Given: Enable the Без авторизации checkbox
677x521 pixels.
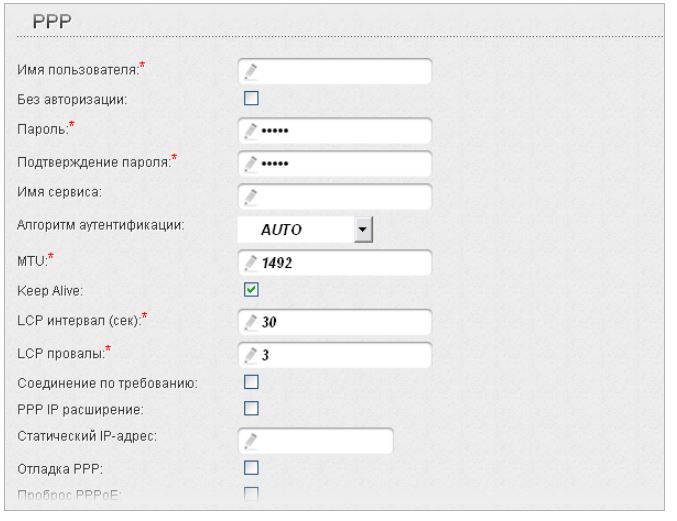Looking at the screenshot, I should tap(252, 98).
